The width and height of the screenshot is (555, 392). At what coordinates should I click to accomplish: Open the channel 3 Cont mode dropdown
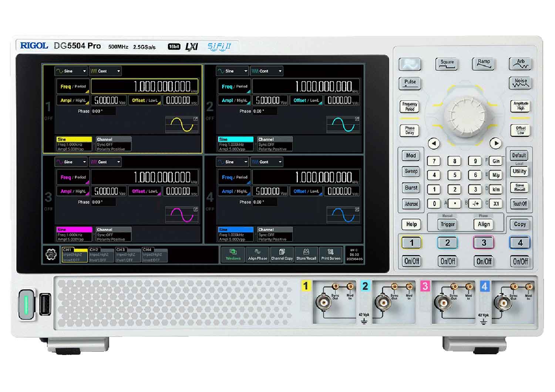pyautogui.click(x=105, y=162)
